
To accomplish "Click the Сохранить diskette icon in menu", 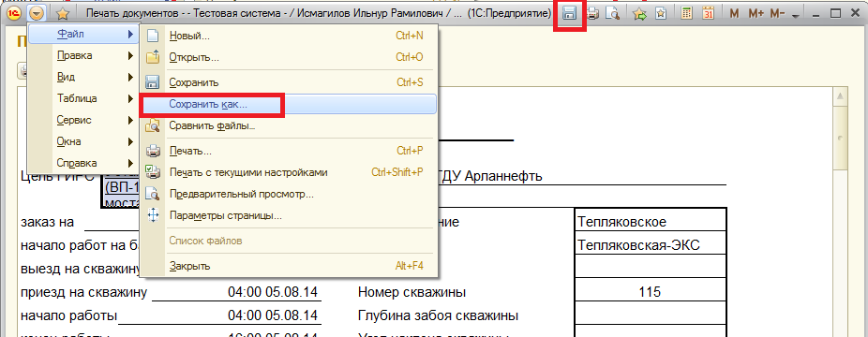I will coord(152,83).
